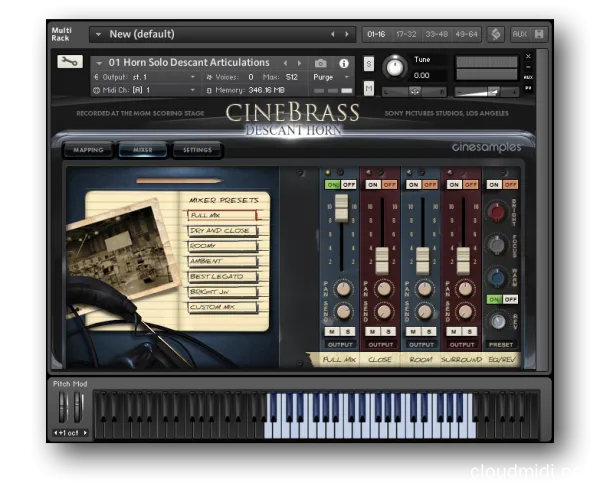Click the red Bright EQ knob
The width and height of the screenshot is (600, 489).
(497, 212)
